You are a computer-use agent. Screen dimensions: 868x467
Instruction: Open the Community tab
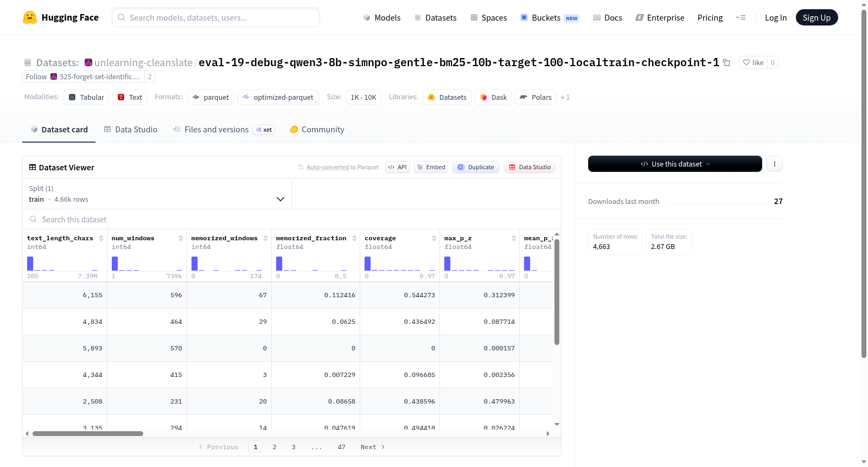pos(317,130)
